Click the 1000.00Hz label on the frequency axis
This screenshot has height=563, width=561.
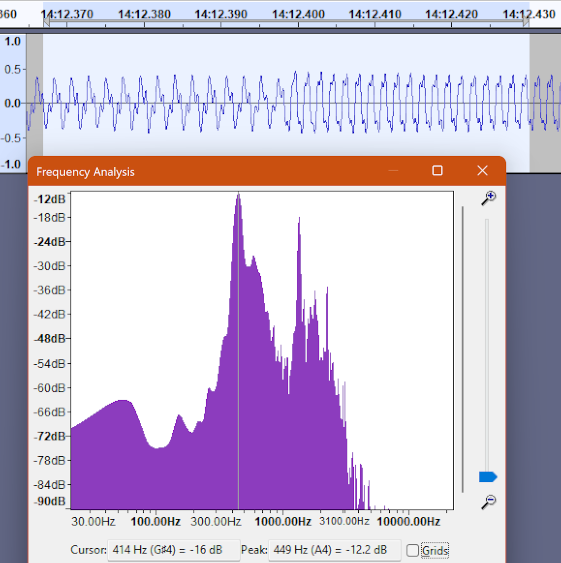(283, 521)
